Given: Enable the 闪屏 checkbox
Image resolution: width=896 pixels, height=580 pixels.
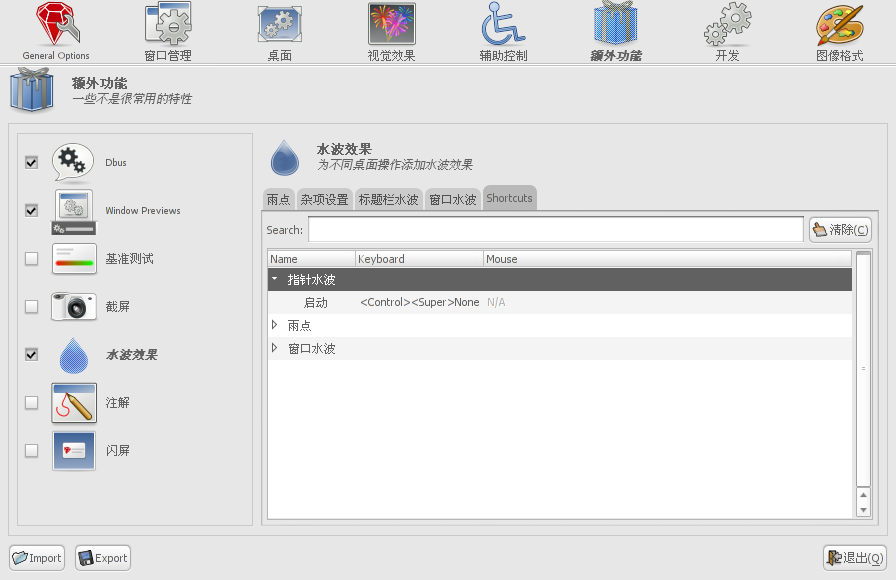Looking at the screenshot, I should (x=31, y=450).
